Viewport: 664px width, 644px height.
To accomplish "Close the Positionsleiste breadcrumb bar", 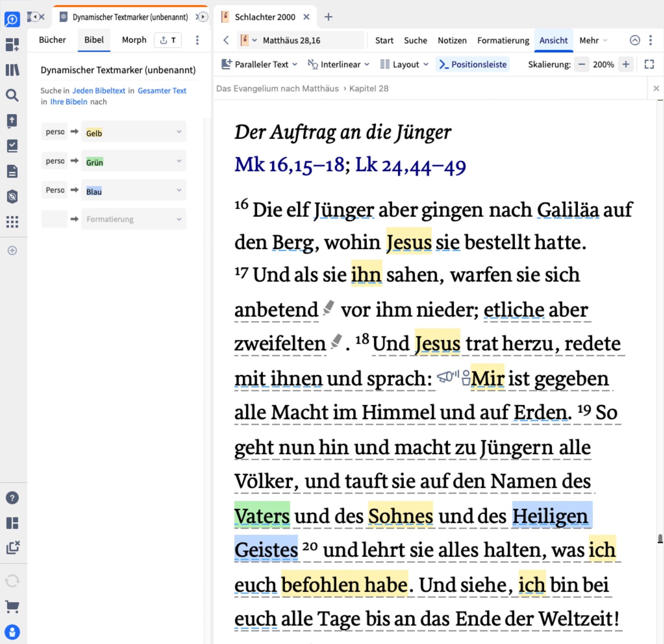I will point(656,88).
